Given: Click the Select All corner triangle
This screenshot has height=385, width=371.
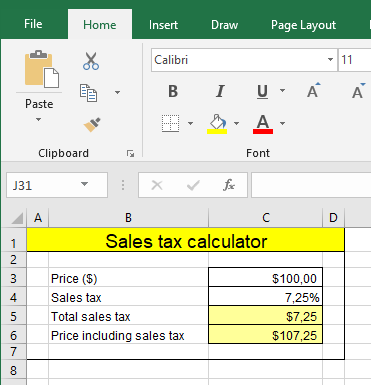Looking at the screenshot, I should pyautogui.click(x=18, y=218).
